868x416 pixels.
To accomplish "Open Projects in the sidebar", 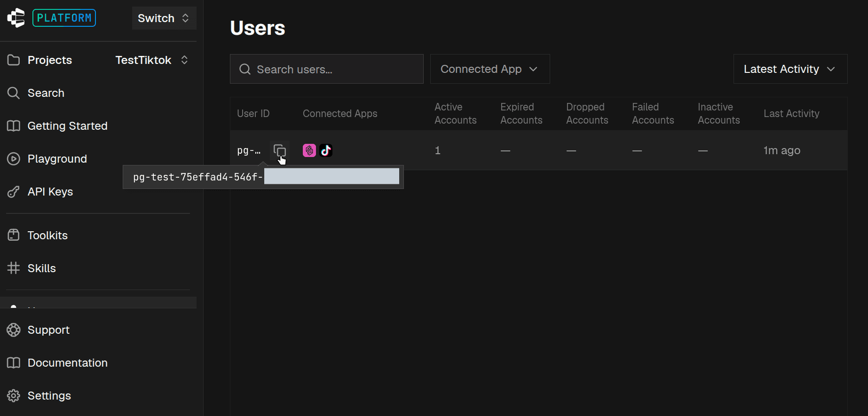I will (49, 60).
